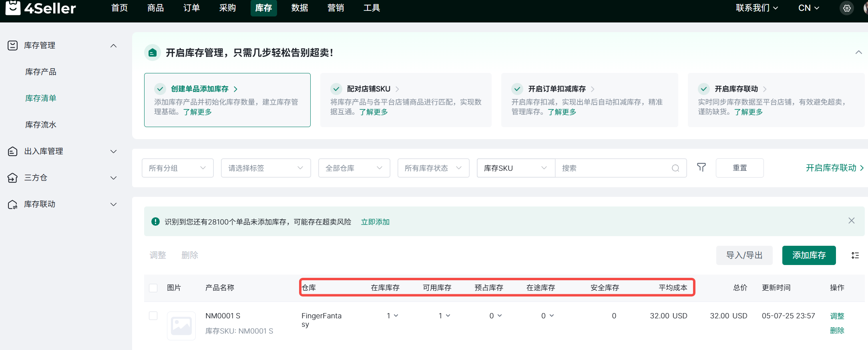Dismiss the unadded stock warning banner
Image resolution: width=868 pixels, height=350 pixels.
point(851,221)
